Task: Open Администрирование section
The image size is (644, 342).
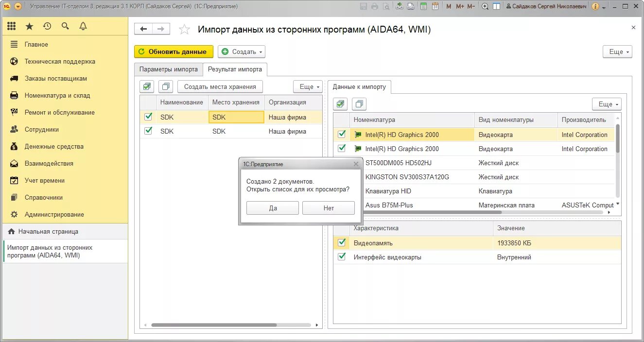Action: click(65, 214)
